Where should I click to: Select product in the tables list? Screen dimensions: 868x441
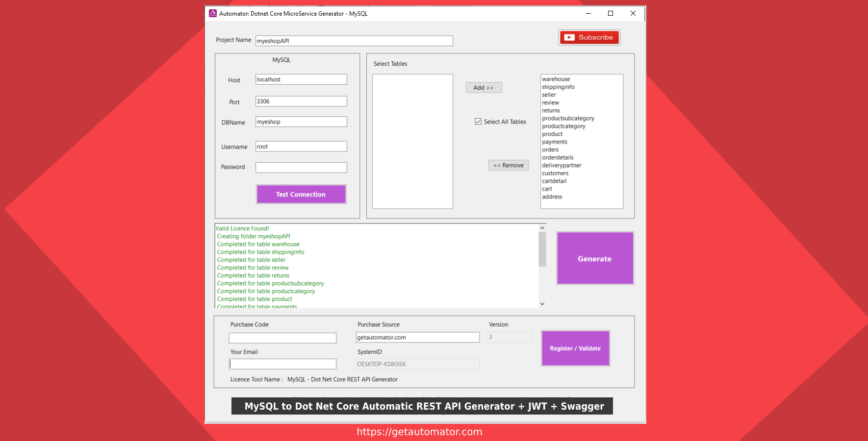click(x=552, y=134)
